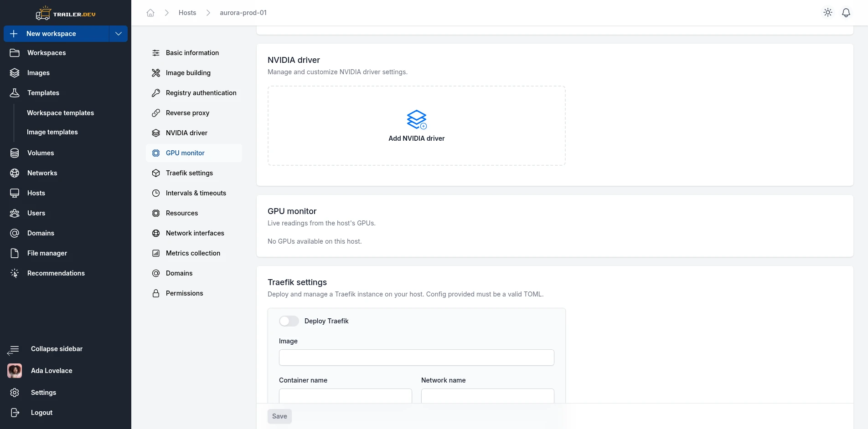This screenshot has width=868, height=429.
Task: Click the Add NVIDIA driver layers icon
Action: [417, 120]
